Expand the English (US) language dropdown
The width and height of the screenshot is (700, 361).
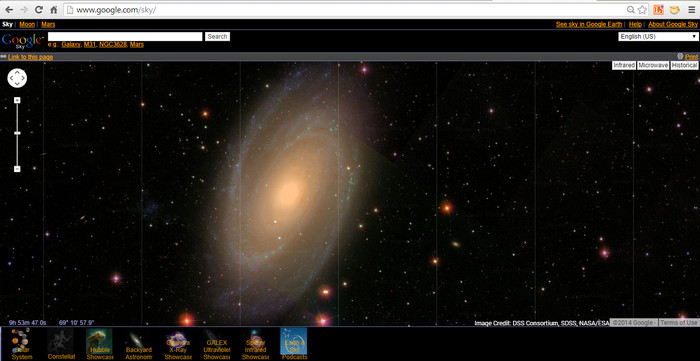pyautogui.click(x=658, y=37)
